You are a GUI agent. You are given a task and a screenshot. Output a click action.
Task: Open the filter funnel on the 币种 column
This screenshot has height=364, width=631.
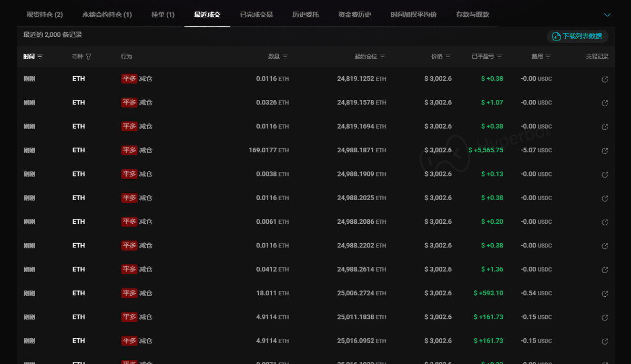pyautogui.click(x=88, y=56)
